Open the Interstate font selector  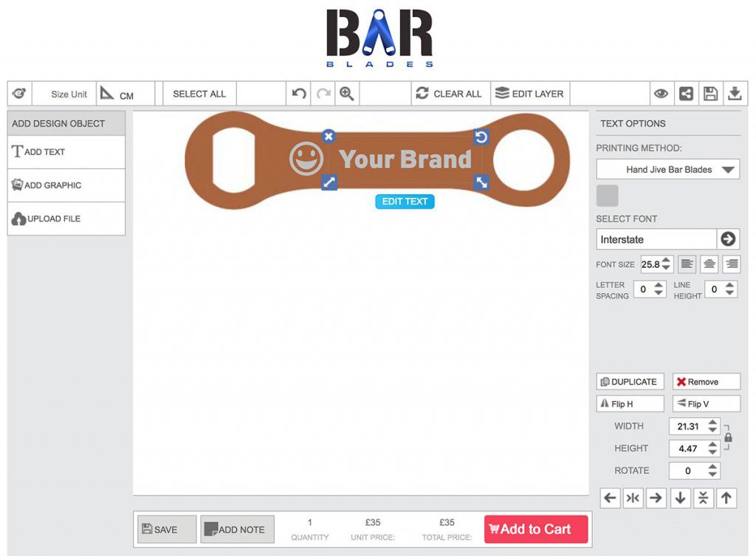(656, 238)
